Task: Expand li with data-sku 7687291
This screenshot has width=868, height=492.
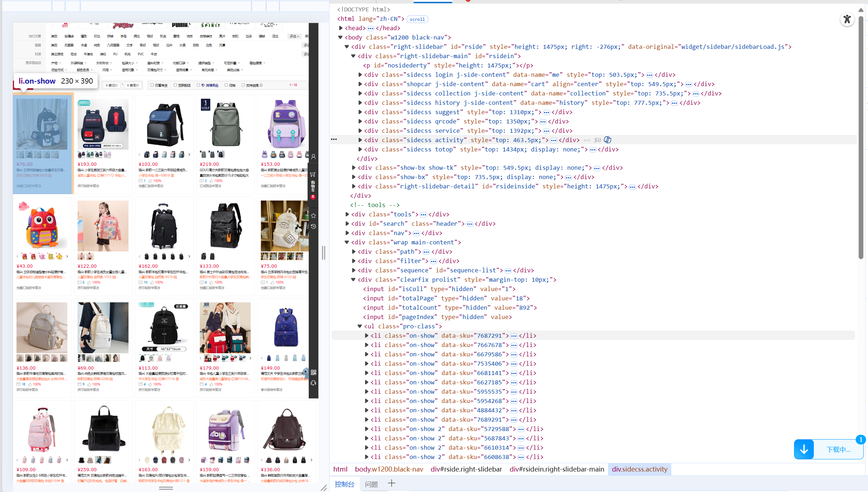Action: [367, 336]
